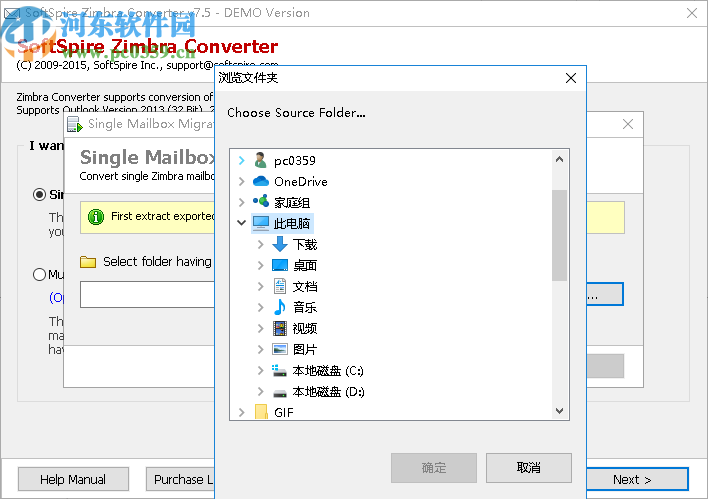The width and height of the screenshot is (708, 499).
Task: Click the green info icon in yellow banner
Action: (96, 217)
